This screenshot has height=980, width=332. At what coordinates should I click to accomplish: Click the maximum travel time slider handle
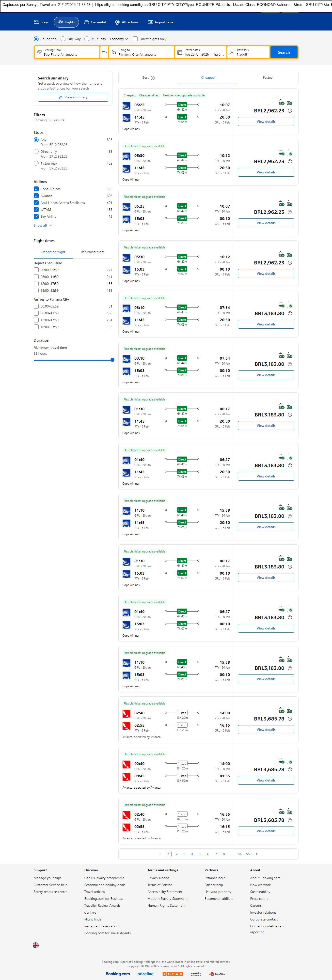coord(112,360)
